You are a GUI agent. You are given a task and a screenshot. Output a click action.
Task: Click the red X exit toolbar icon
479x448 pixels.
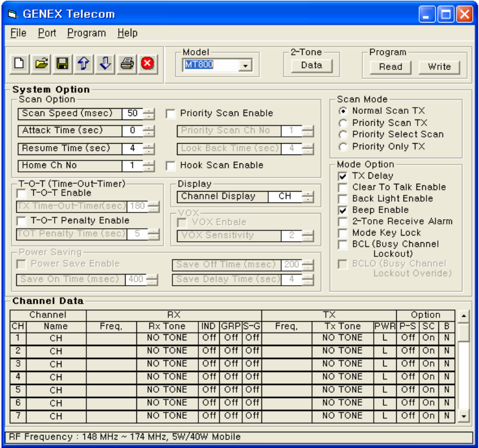(148, 64)
